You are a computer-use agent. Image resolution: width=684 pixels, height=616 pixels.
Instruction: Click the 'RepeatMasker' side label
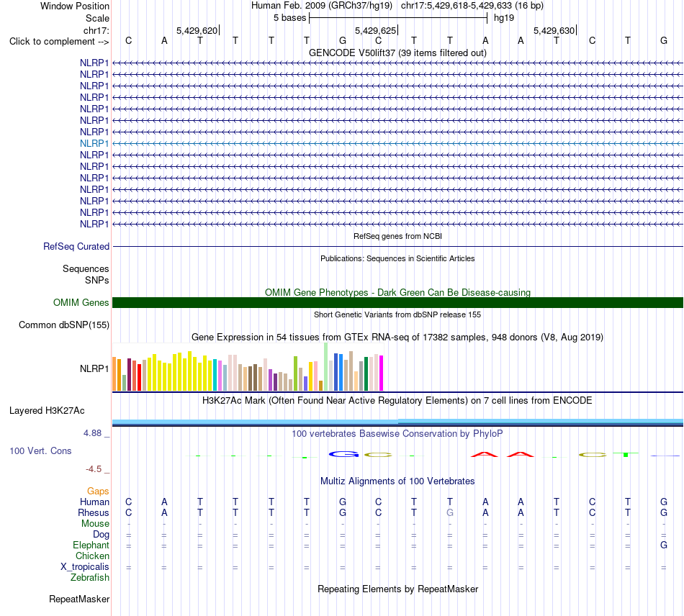point(79,599)
